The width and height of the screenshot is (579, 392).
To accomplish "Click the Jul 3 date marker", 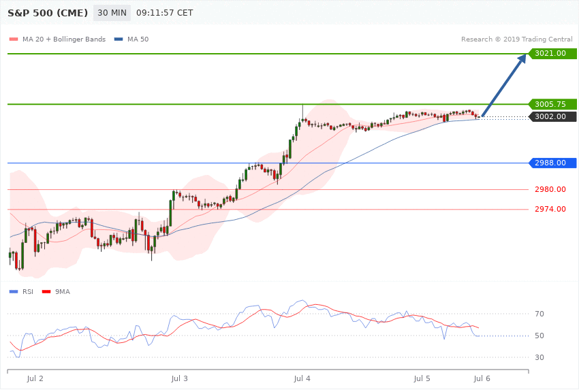I will pos(179,378).
